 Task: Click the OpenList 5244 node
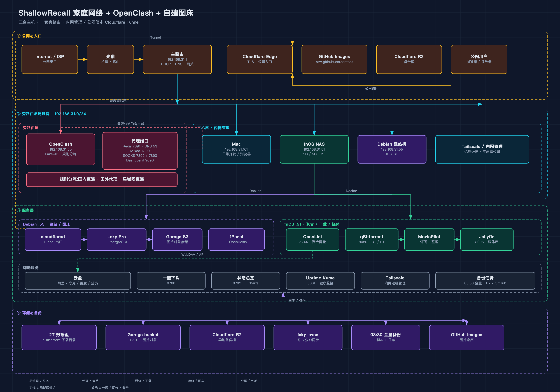pyautogui.click(x=313, y=240)
